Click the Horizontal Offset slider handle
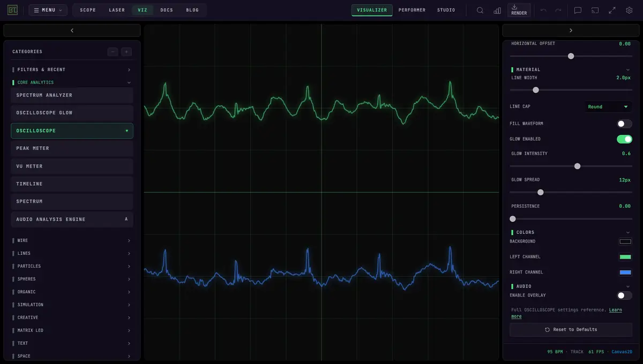This screenshot has height=364, width=643. (571, 56)
